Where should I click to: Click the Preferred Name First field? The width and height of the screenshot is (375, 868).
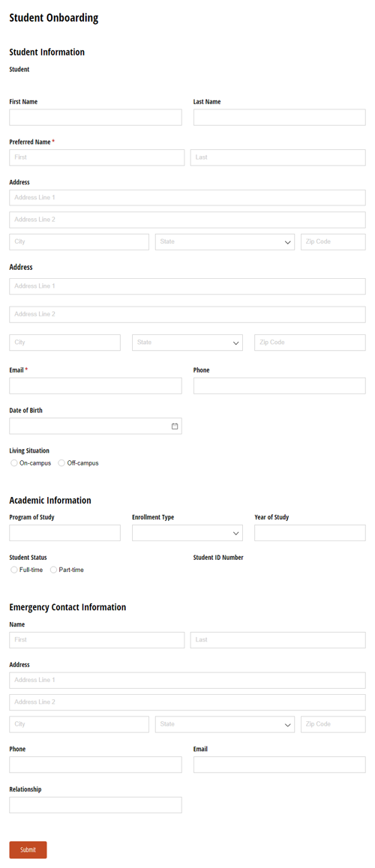click(x=97, y=157)
